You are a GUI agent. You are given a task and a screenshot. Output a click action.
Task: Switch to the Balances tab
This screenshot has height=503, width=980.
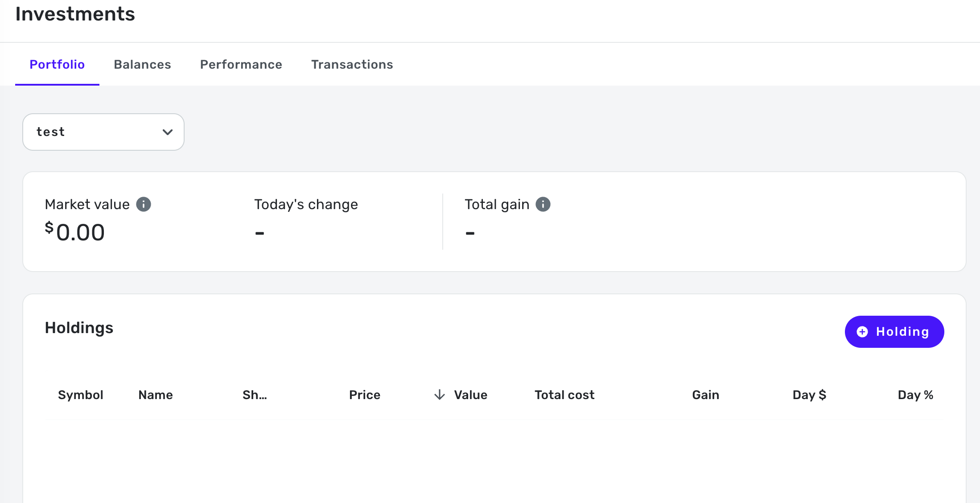click(142, 65)
